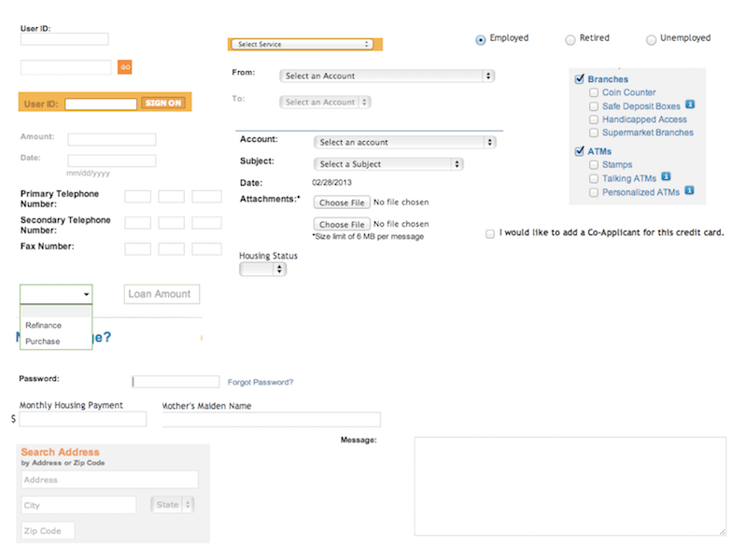Click the first Choose File button for attachments

pos(341,202)
